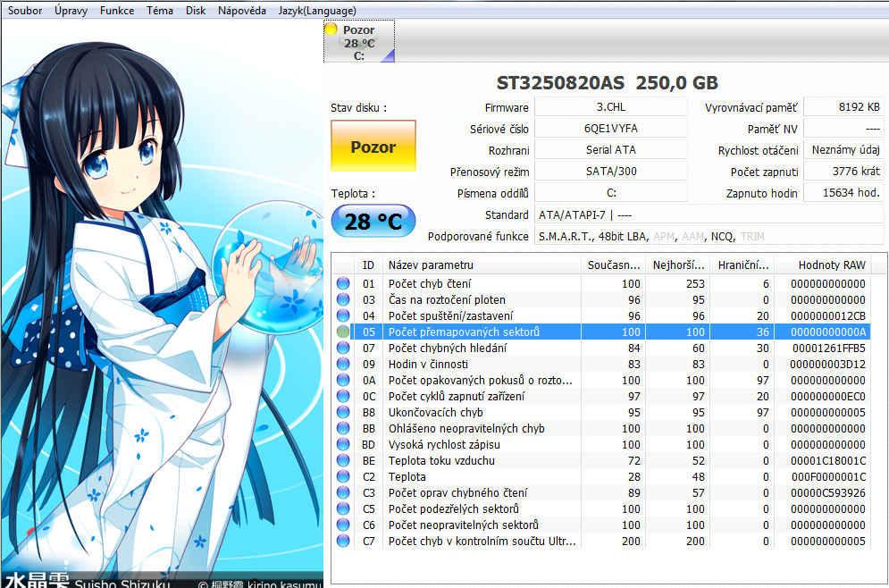The width and height of the screenshot is (889, 588).
Task: Click the Paměť NV field showing dashes
Action: point(843,129)
